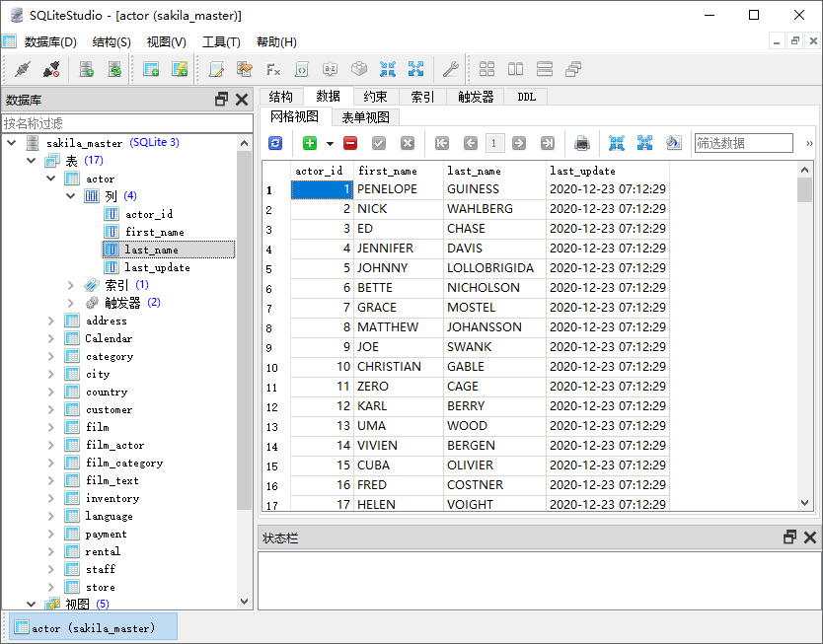
Task: Click the Disconnect from database icon
Action: coord(50,69)
